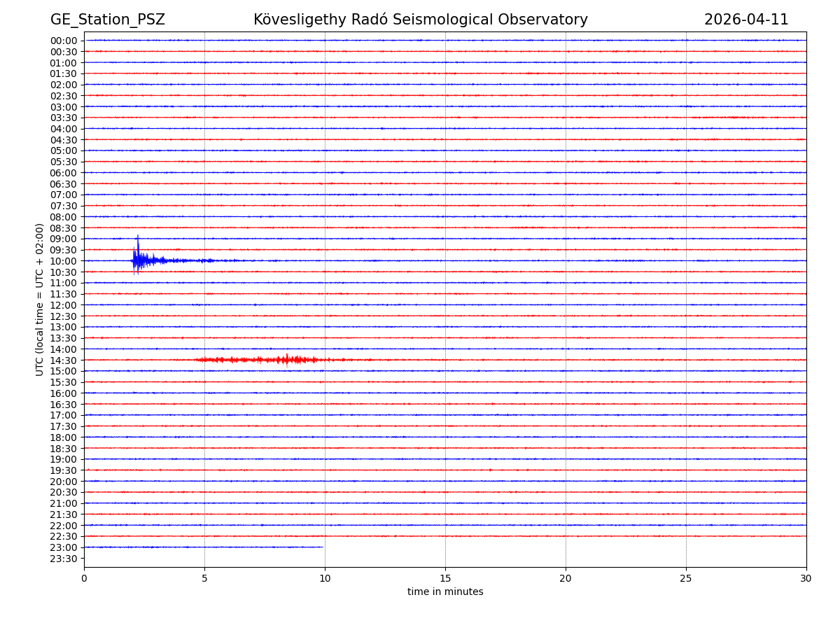The height and width of the screenshot is (630, 840).
Task: Click the x-axis tick label 15
Action: click(445, 578)
